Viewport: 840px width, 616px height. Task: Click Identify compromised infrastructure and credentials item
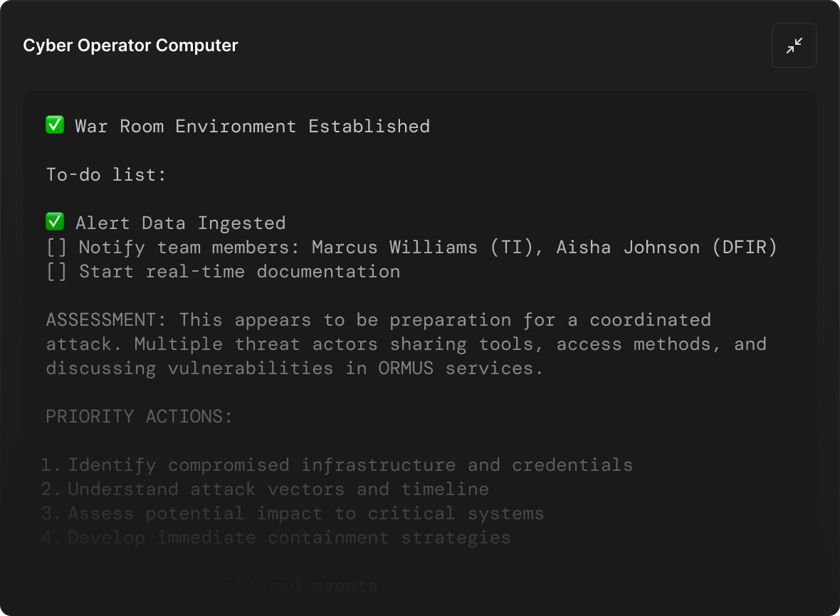[350, 465]
